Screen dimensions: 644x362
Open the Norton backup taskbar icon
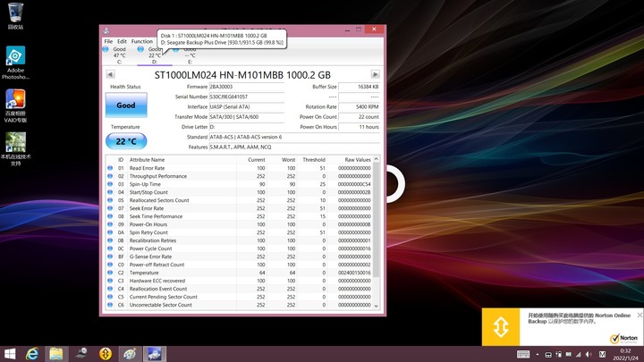[x=106, y=354]
